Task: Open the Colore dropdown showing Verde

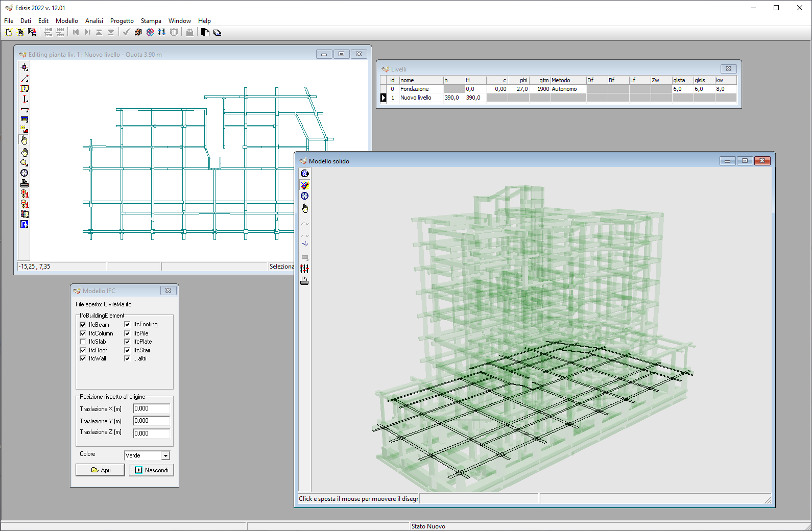Action: [147, 455]
